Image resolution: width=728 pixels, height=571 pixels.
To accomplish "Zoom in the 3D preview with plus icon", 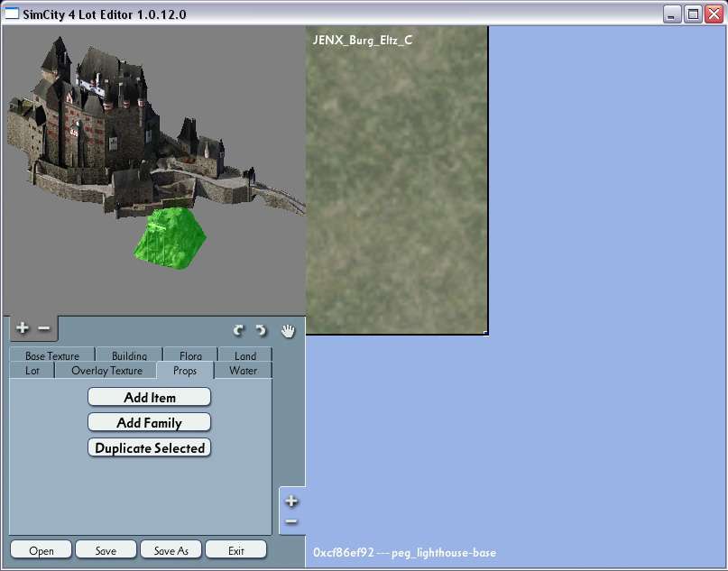I will click(22, 328).
